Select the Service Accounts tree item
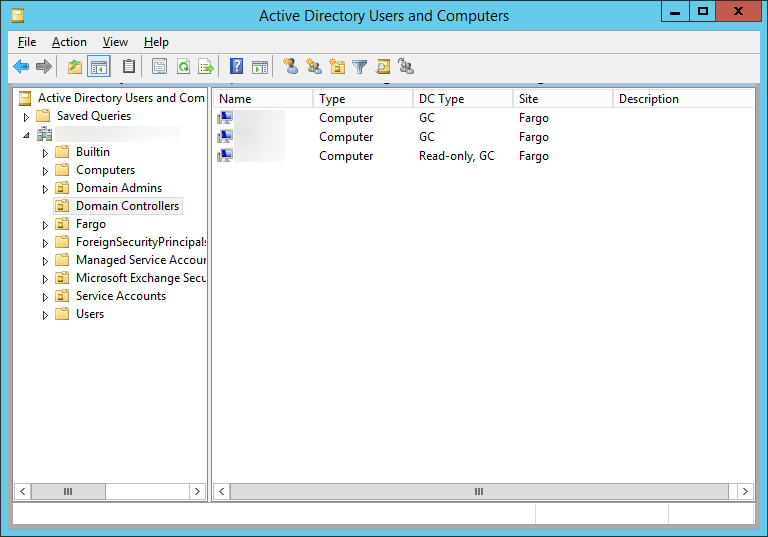 tap(120, 296)
